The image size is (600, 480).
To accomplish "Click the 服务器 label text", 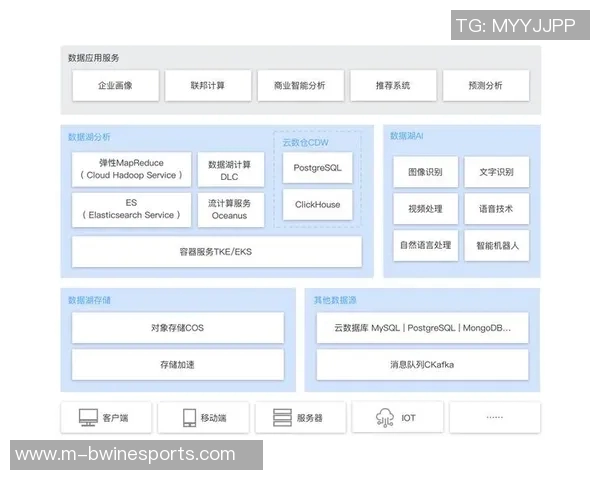I will click(310, 418).
